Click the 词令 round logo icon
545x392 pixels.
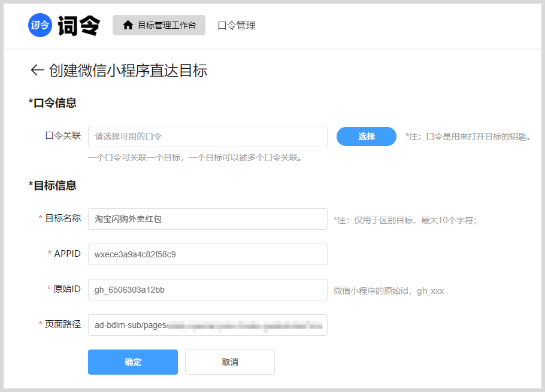coord(40,25)
